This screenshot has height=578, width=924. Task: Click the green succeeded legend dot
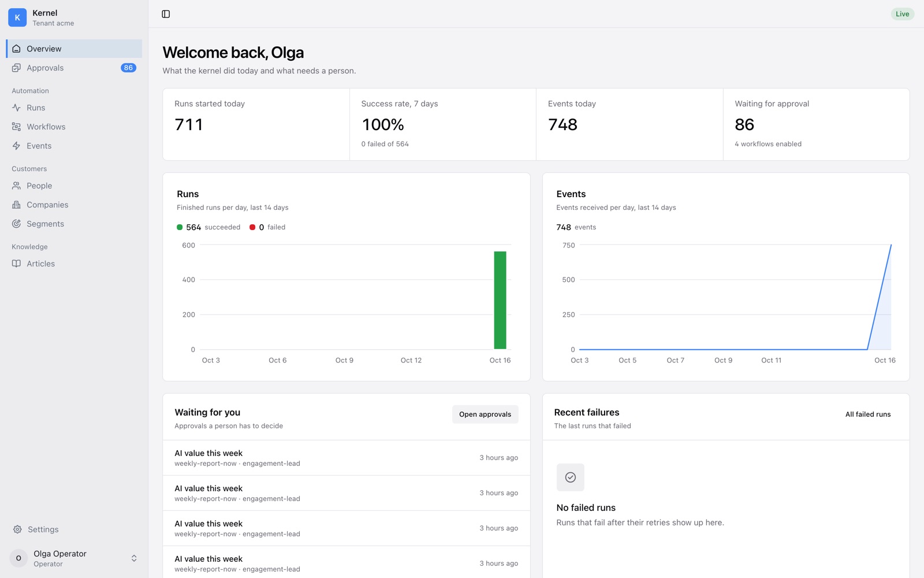coord(180,227)
